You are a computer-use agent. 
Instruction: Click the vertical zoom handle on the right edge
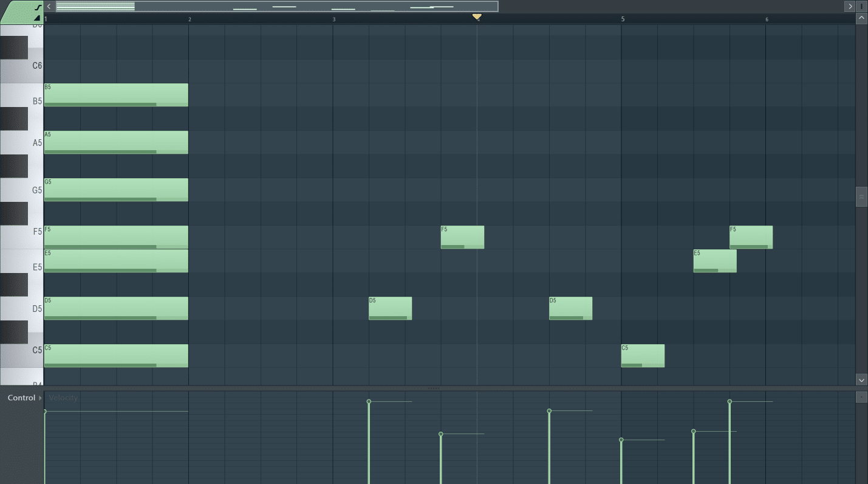(861, 196)
